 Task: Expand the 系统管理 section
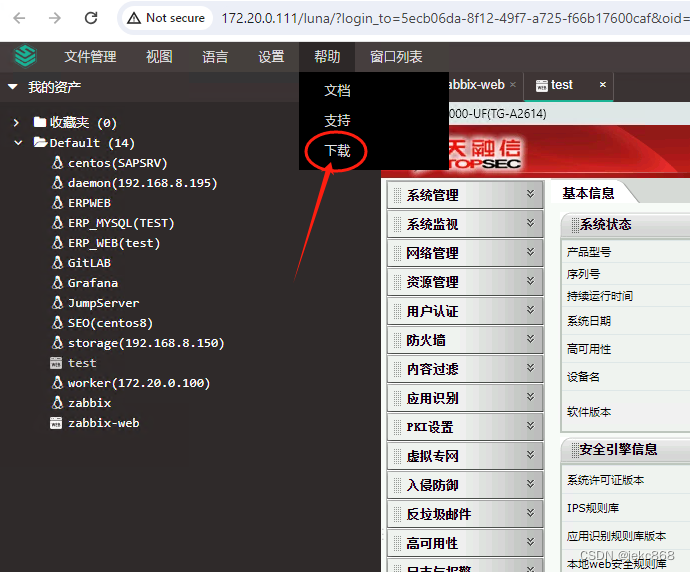coord(465,194)
